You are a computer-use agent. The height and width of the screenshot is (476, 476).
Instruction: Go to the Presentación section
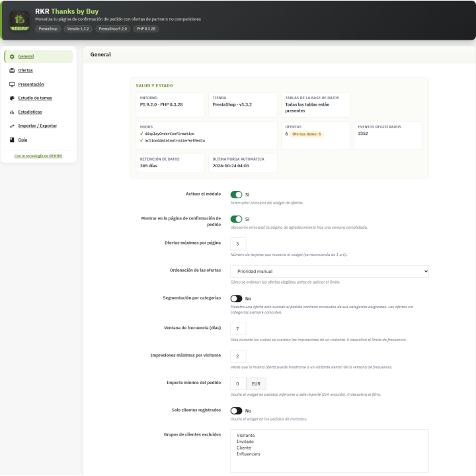(x=31, y=85)
